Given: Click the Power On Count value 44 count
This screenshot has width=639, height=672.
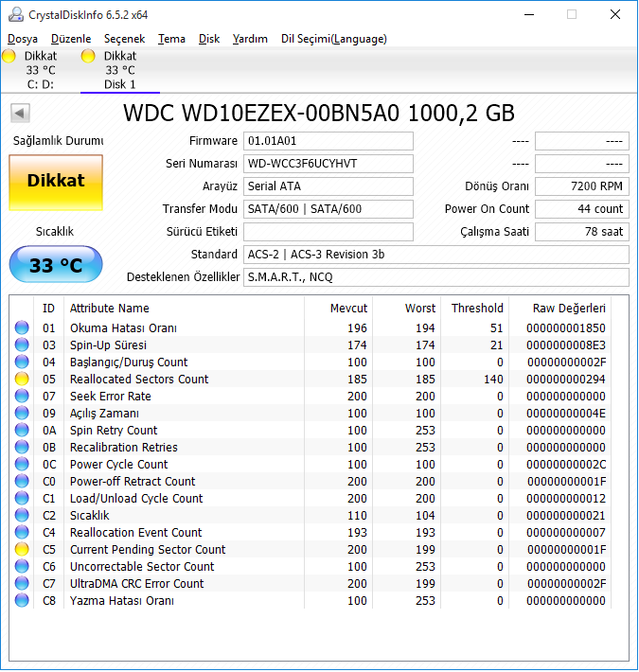Looking at the screenshot, I should click(x=582, y=209).
